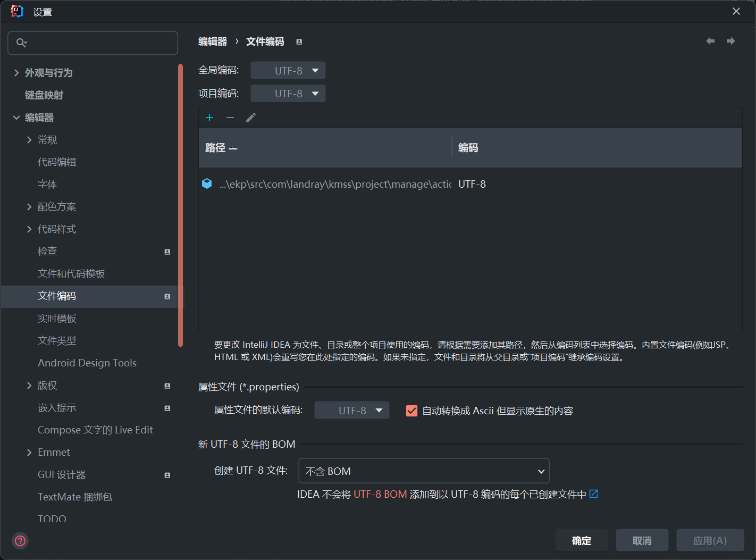This screenshot has width=756, height=560.
Task: Remove selected path with minus icon
Action: pyautogui.click(x=230, y=118)
